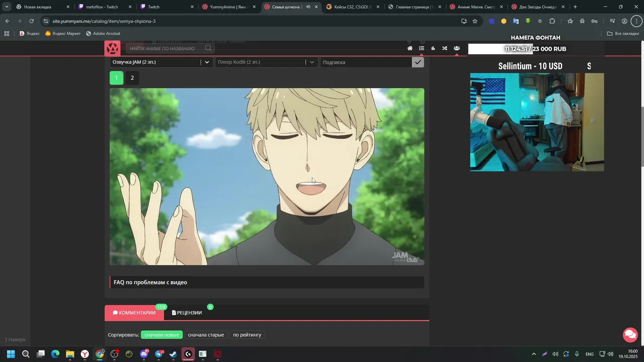644x362 pixels.
Task: Click the address bar URL
Action: point(104,21)
